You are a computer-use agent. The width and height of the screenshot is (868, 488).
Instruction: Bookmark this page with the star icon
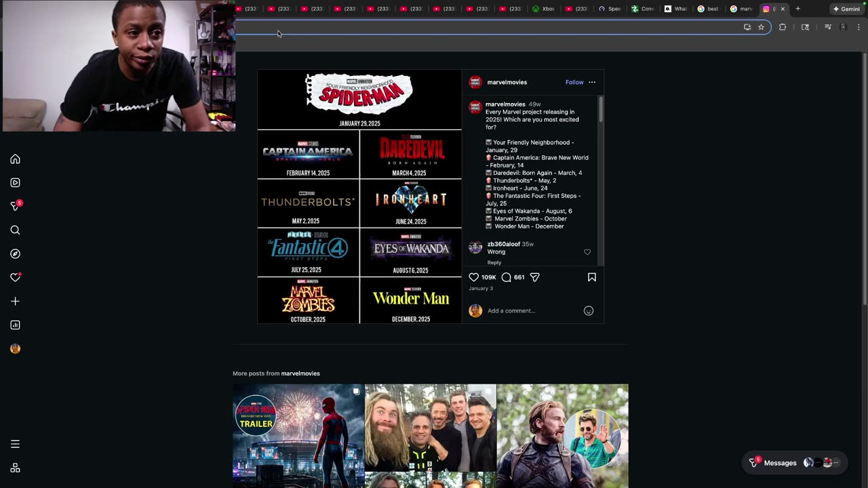761,27
